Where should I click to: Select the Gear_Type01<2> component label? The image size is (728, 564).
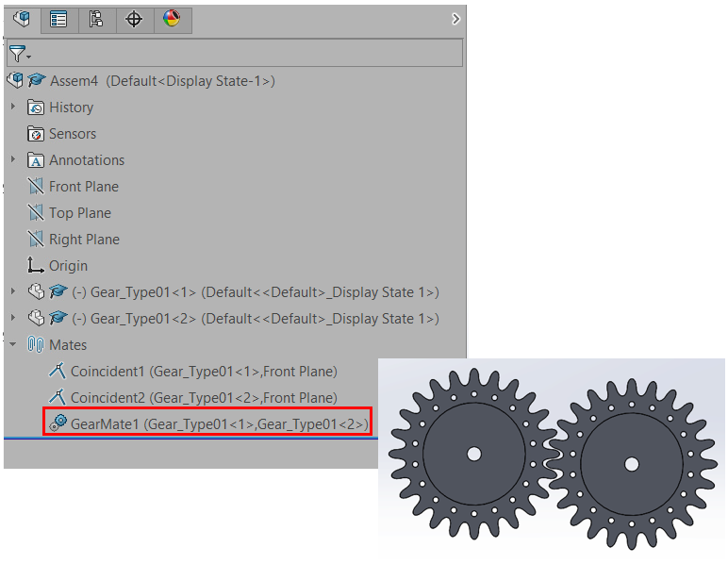(x=256, y=319)
